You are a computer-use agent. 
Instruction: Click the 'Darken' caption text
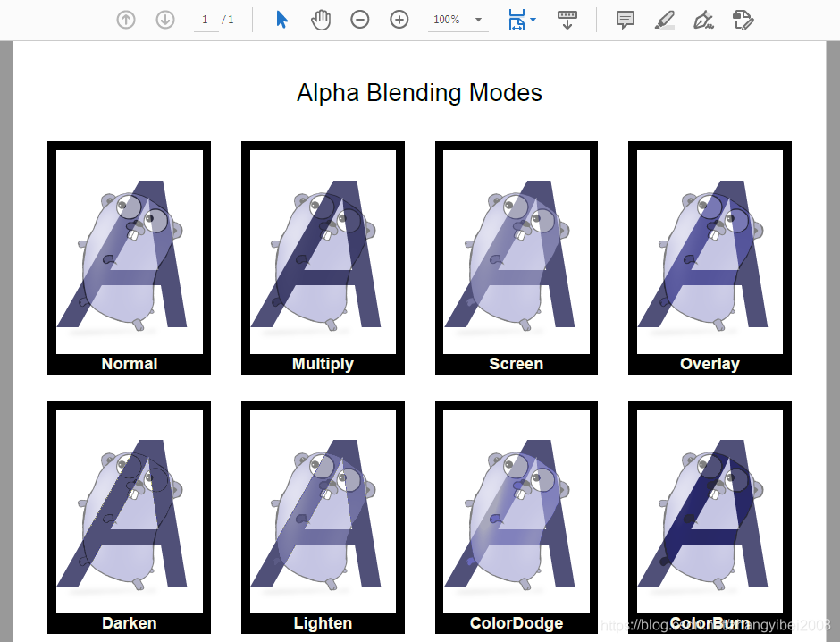click(129, 623)
